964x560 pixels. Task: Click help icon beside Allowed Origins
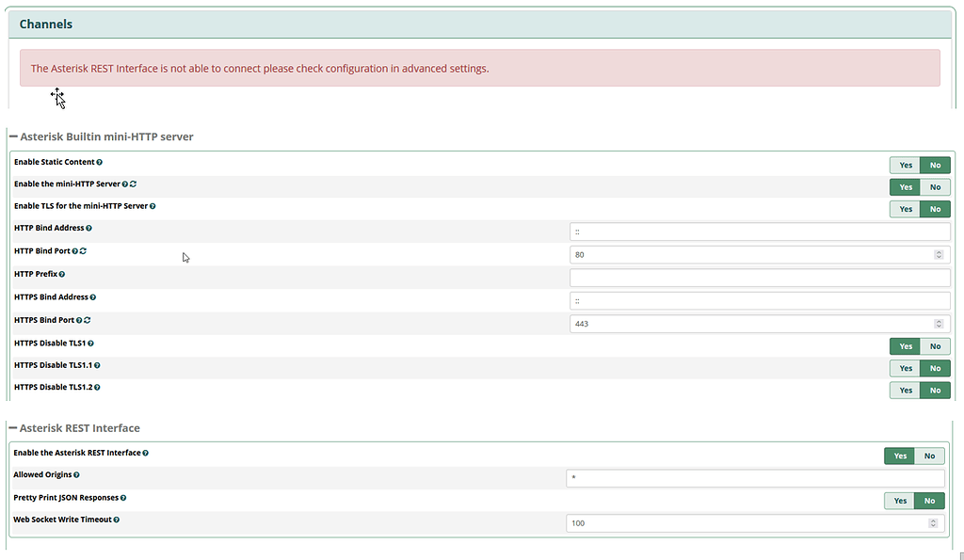tap(76, 475)
